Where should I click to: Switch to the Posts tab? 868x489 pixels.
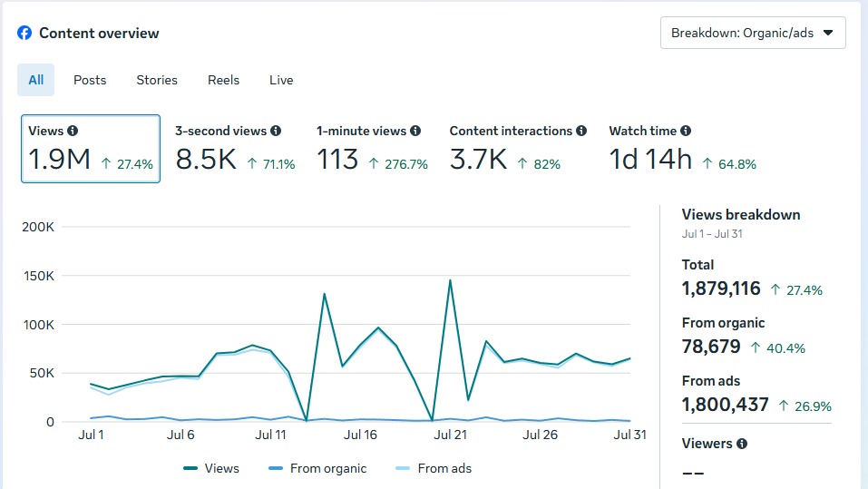(x=90, y=80)
